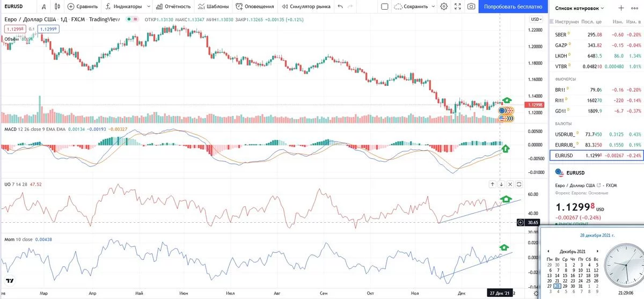This screenshot has width=644, height=299.
Task: Open the external link icon beside Доллар США
Action: [599, 185]
